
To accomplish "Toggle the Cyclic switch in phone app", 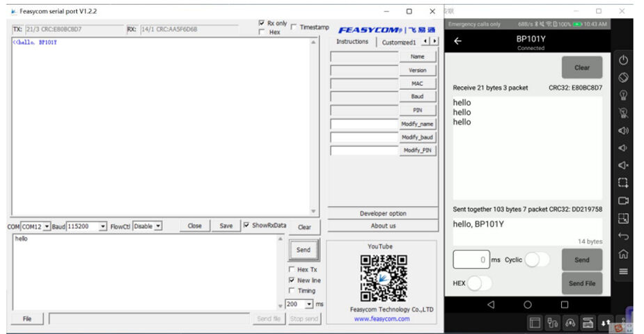I will 536,260.
